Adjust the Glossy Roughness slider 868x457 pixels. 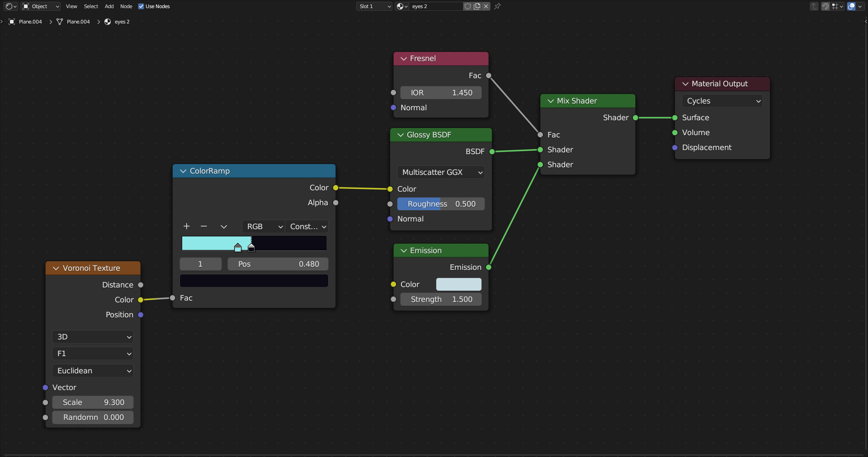[441, 204]
